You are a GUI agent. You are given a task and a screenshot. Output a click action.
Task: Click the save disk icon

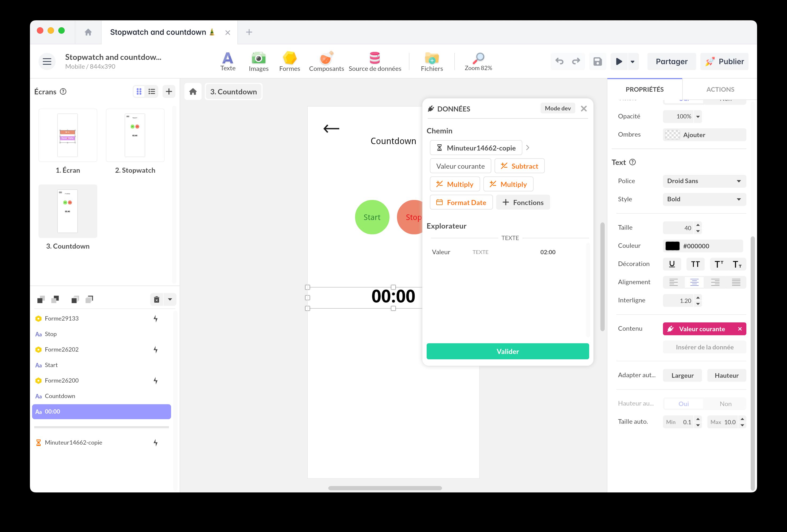coord(597,61)
